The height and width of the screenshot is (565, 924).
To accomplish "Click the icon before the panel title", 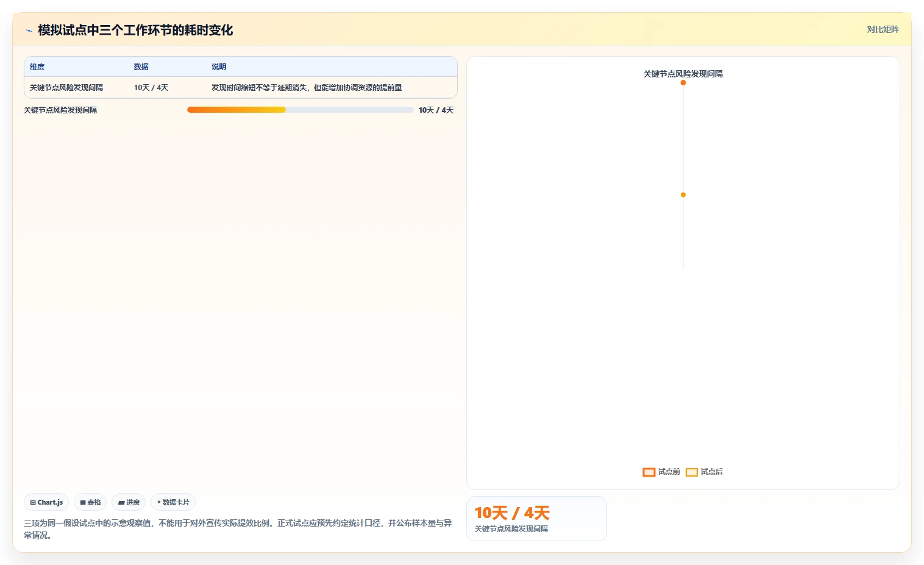I will coord(29,30).
